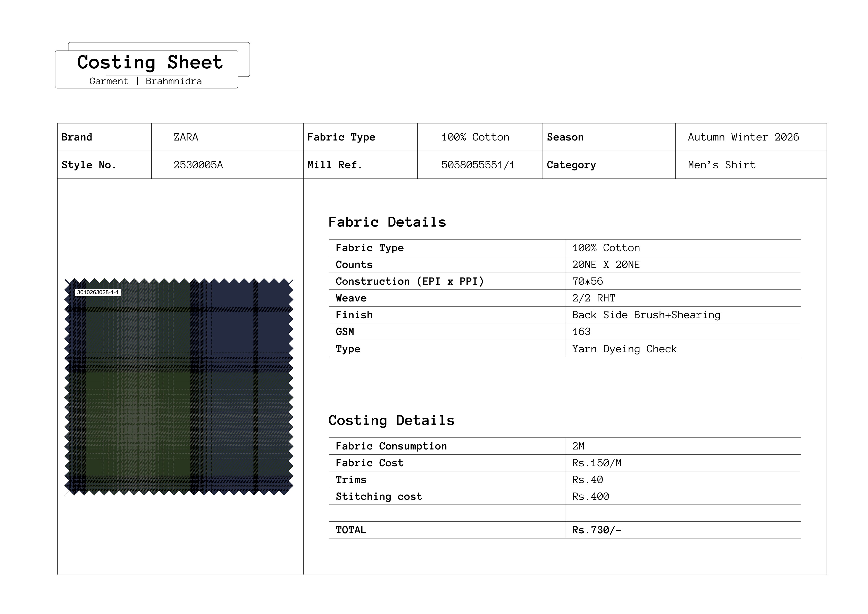Select the Men's Shirt category cell
Screen dimensions: 868x614
click(721, 165)
